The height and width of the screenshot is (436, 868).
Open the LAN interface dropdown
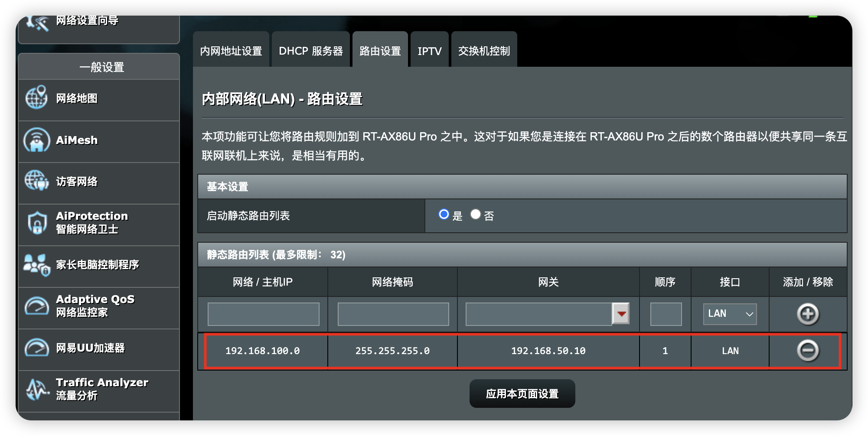coord(730,314)
